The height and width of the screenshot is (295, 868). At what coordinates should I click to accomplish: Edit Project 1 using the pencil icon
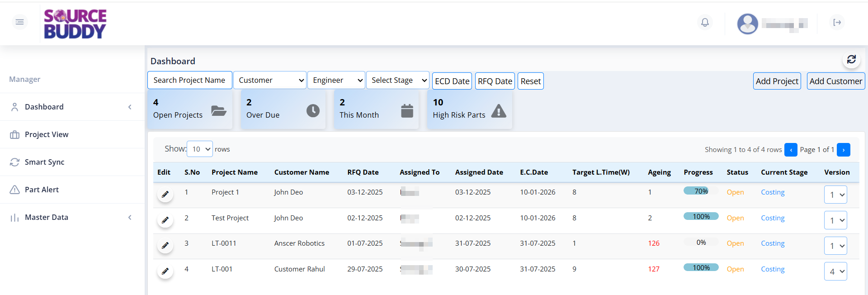pos(165,195)
